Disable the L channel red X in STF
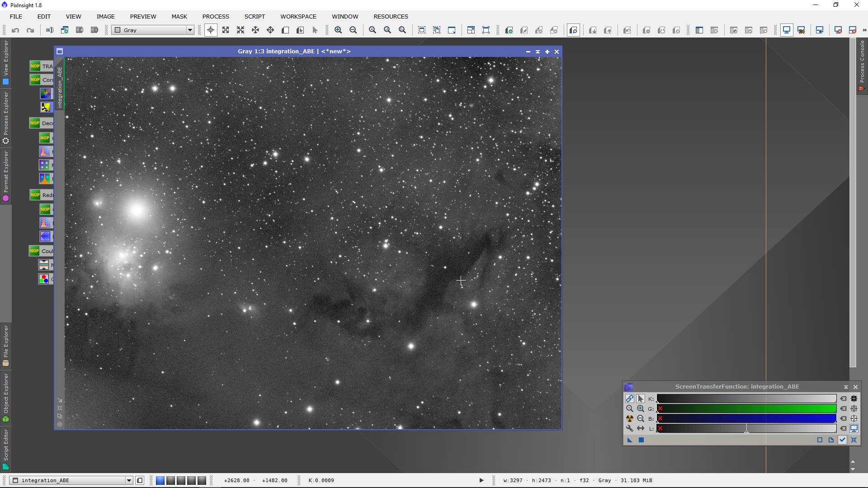Image resolution: width=868 pixels, height=488 pixels. (x=660, y=428)
